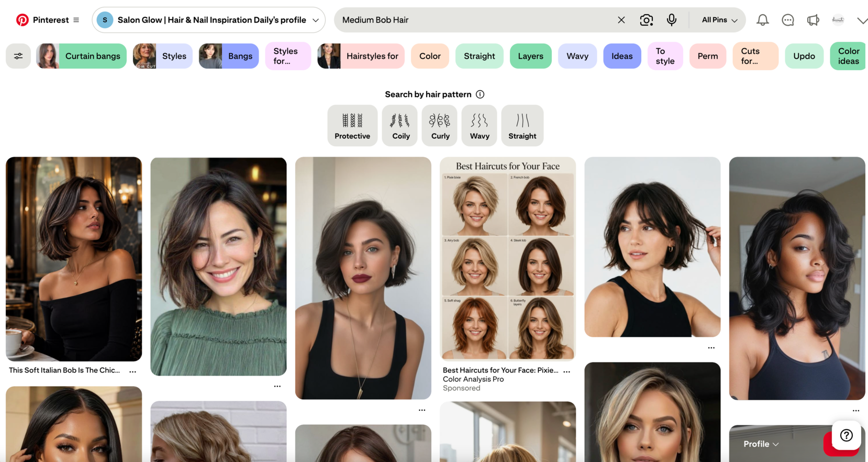Open the blonde bob pin below
The image size is (868, 462).
[x=652, y=412]
